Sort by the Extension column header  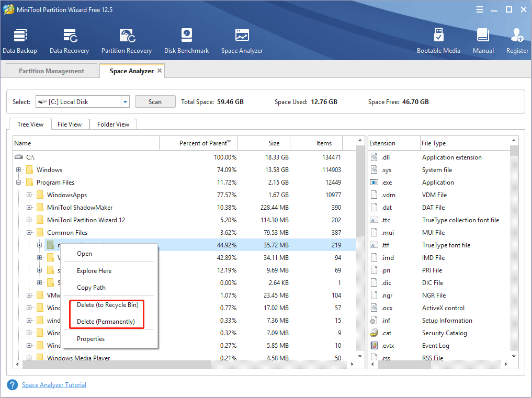394,143
